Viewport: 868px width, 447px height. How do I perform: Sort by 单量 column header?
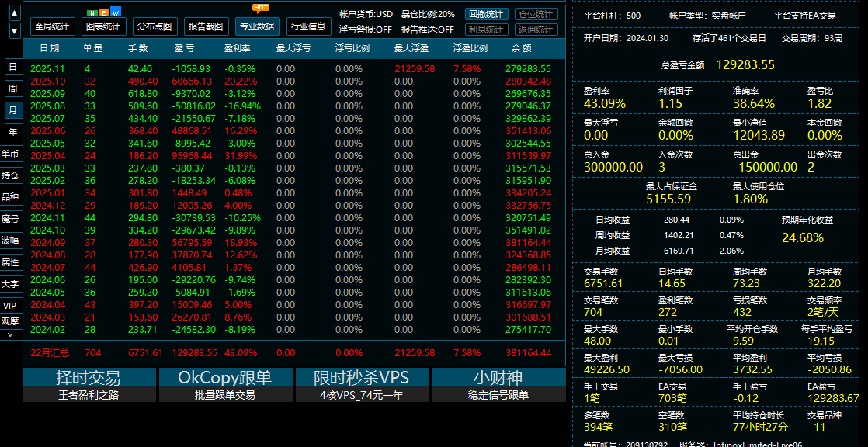point(93,48)
